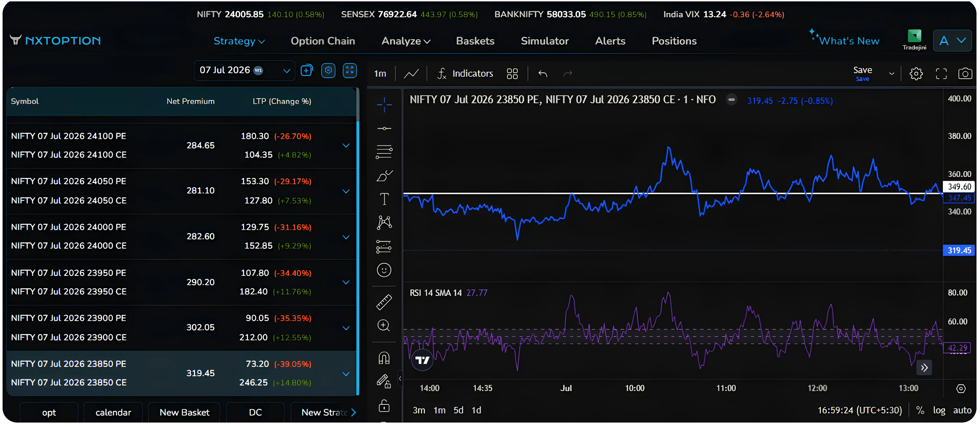Image resolution: width=980 pixels, height=427 pixels.
Task: Click the Save layout button
Action: (x=863, y=73)
